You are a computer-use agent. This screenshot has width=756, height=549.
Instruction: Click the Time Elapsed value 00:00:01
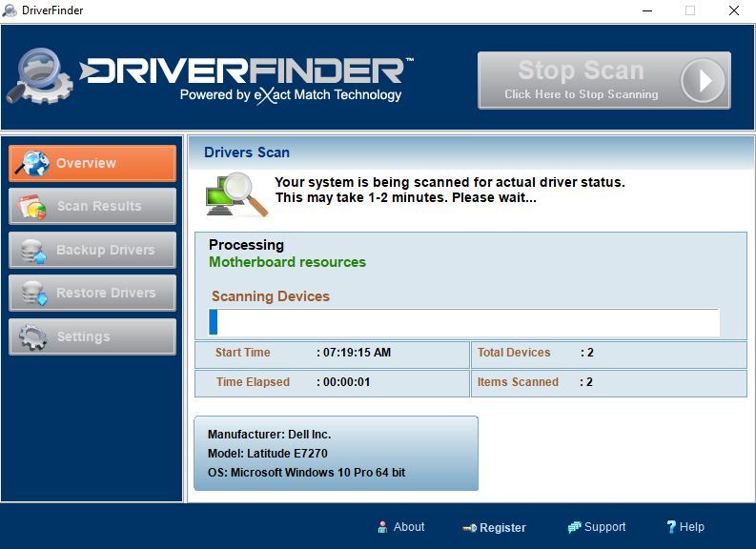347,382
